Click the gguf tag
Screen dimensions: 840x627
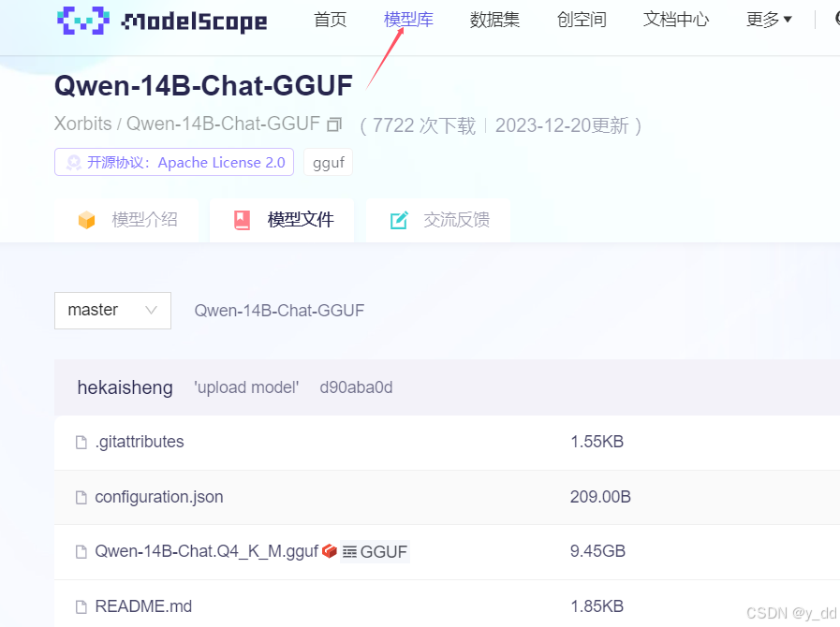coord(329,162)
